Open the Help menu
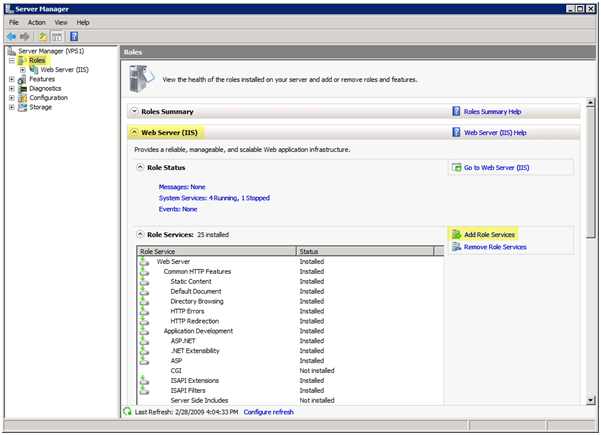The image size is (601, 435). [x=83, y=22]
